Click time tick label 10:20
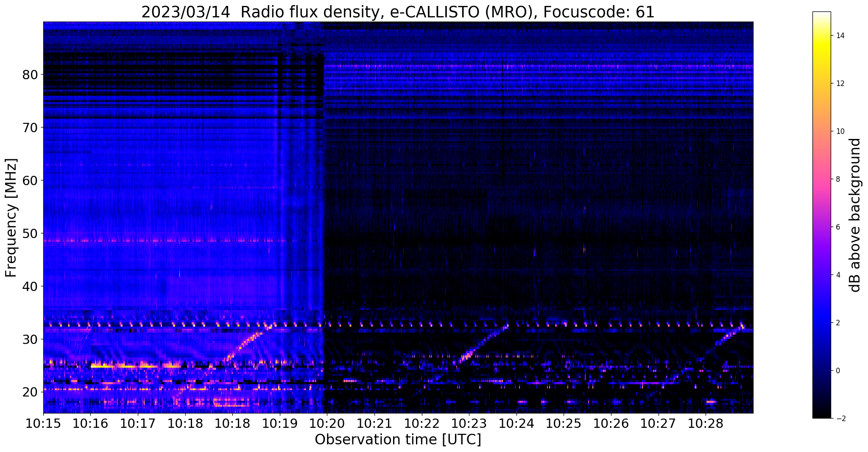Image resolution: width=868 pixels, height=452 pixels. pos(327,424)
